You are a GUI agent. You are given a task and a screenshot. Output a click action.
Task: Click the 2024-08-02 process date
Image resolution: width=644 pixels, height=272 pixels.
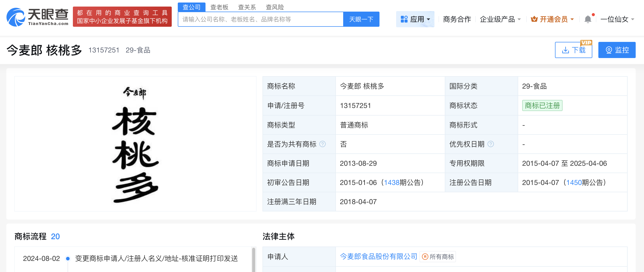pyautogui.click(x=41, y=258)
